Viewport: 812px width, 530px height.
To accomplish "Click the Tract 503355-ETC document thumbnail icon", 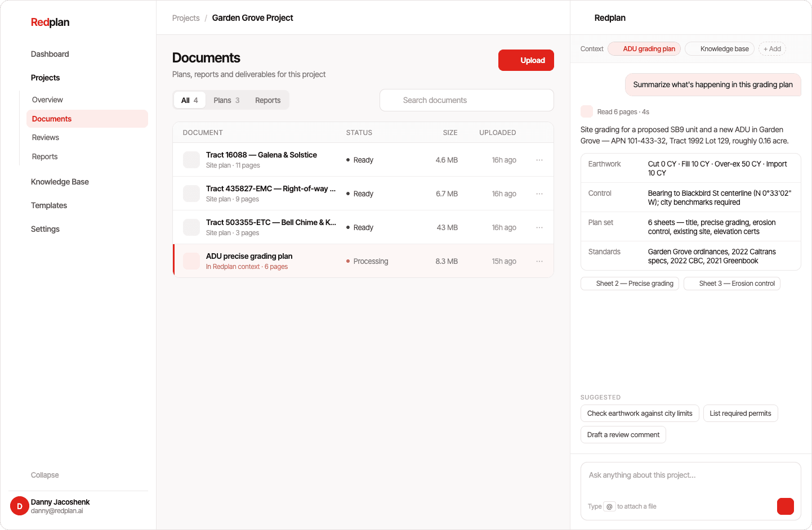I will (191, 227).
